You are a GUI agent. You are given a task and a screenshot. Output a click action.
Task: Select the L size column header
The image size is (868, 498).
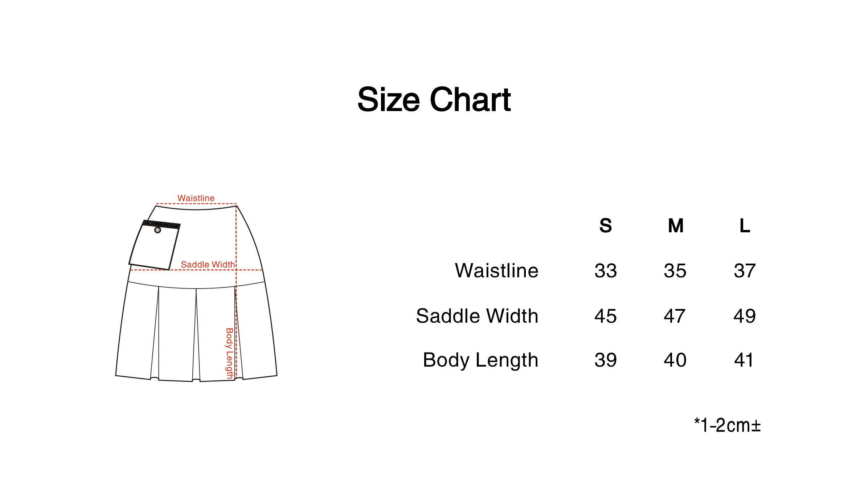coord(745,226)
